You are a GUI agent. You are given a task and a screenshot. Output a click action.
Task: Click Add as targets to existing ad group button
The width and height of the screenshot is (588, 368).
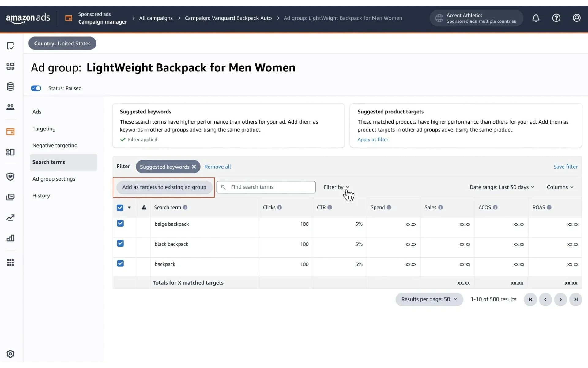click(x=164, y=187)
